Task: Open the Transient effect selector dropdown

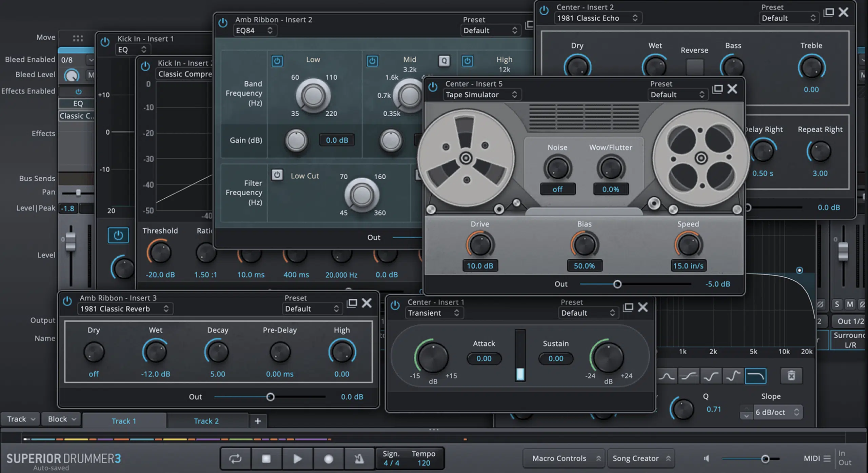Action: [434, 313]
